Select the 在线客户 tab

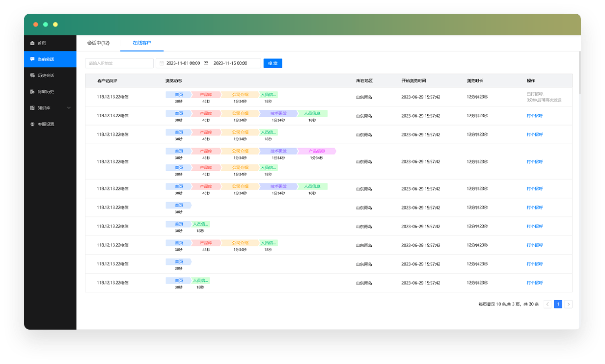tap(142, 43)
